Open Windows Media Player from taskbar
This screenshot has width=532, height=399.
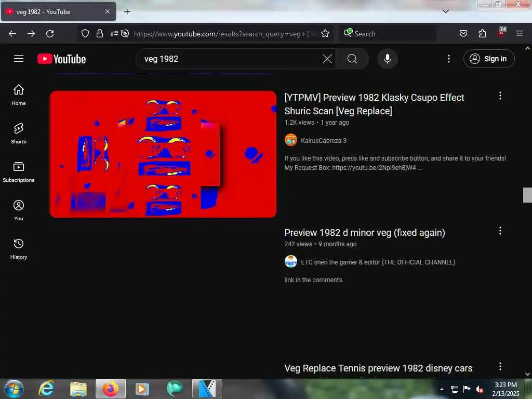click(x=142, y=389)
